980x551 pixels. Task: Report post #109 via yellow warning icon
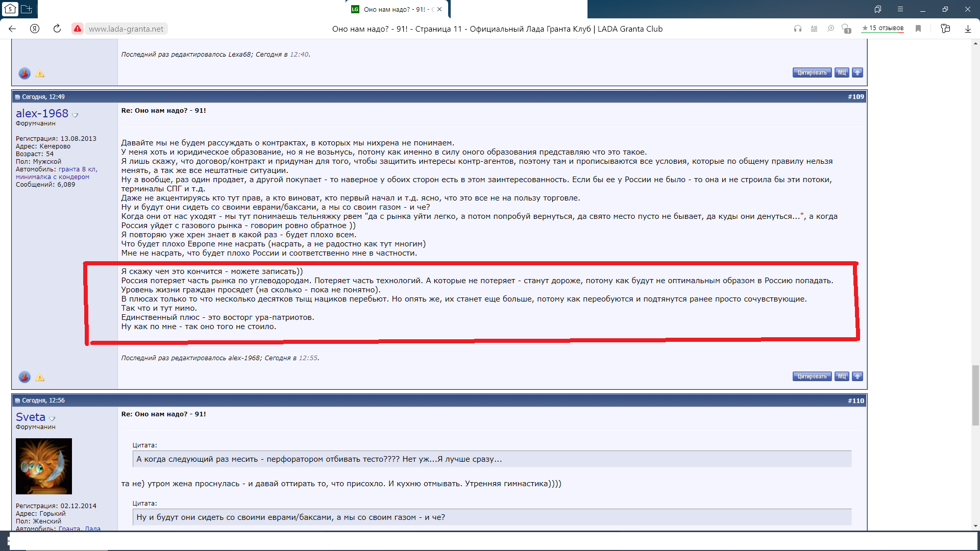(x=40, y=378)
